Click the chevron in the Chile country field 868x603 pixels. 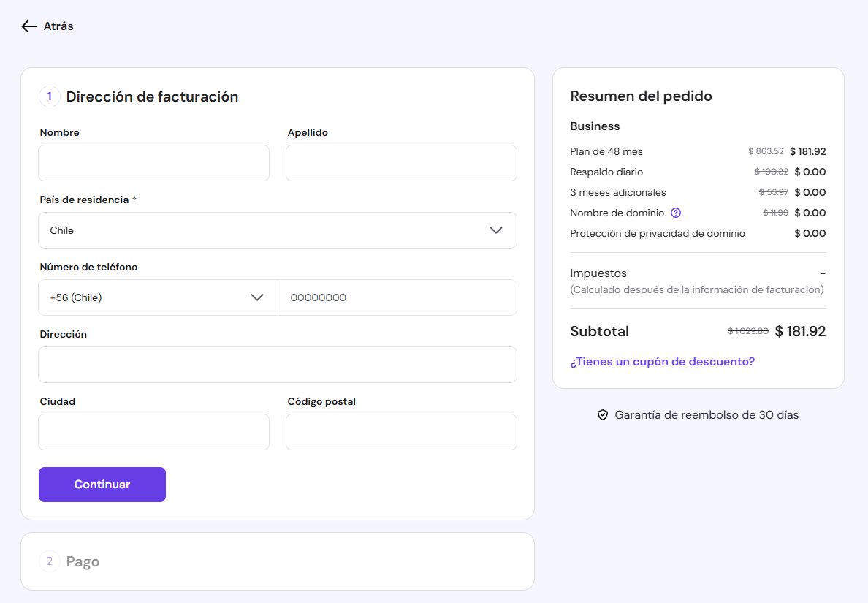pos(496,230)
